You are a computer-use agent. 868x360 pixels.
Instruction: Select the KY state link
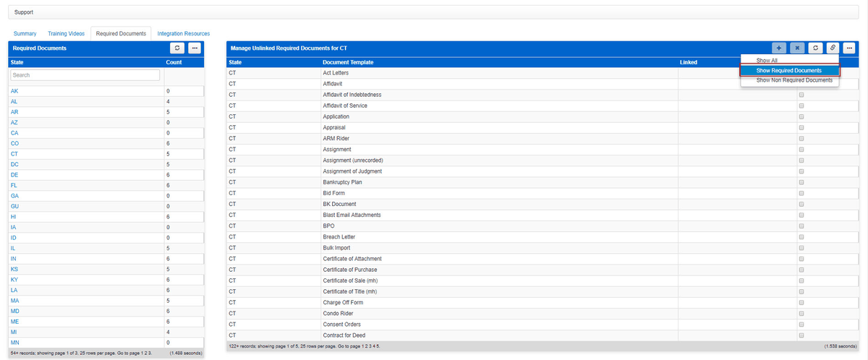[14, 279]
